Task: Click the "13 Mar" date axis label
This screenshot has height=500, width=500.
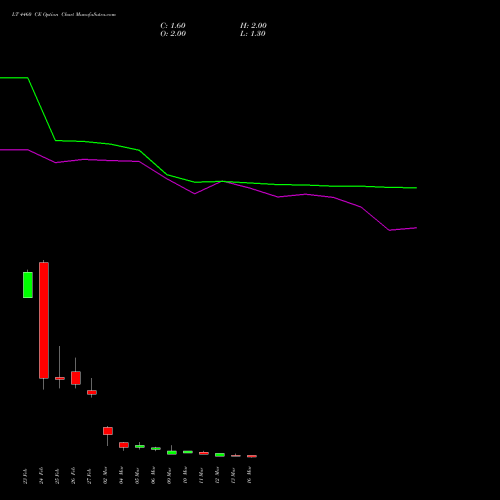Action: point(234,475)
